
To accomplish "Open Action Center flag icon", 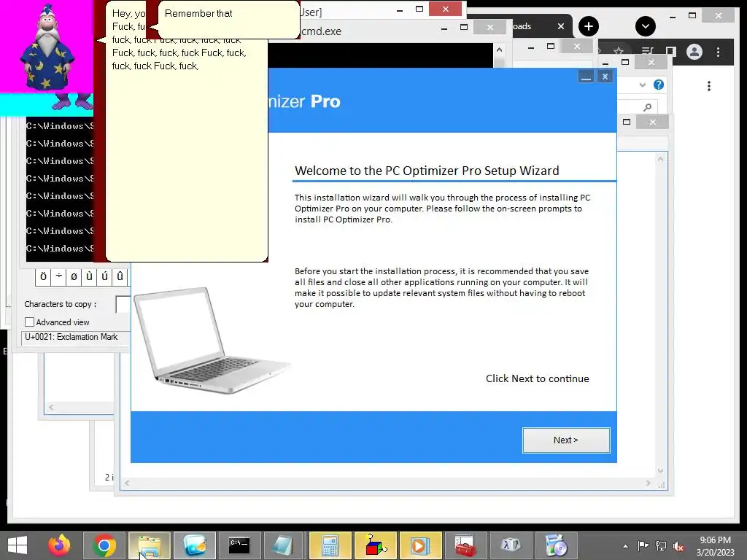I will 643,545.
